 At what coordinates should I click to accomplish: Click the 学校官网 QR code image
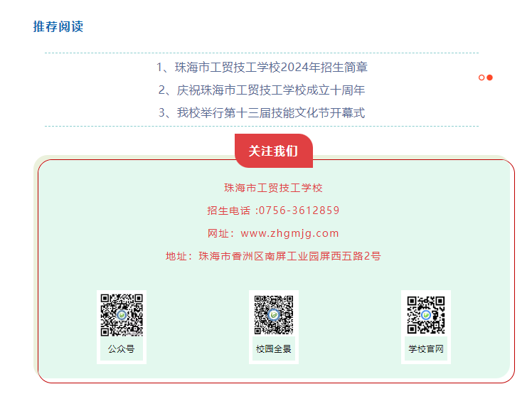tap(426, 315)
